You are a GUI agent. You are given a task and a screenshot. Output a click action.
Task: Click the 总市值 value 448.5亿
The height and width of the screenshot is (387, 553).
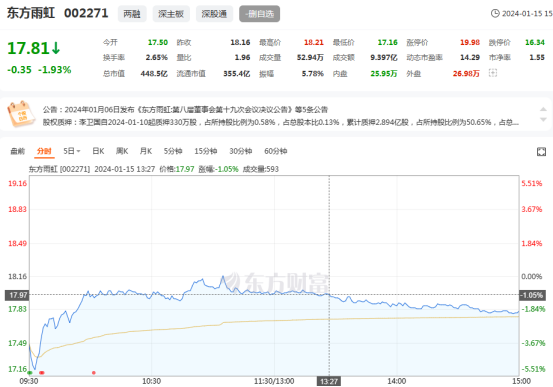154,74
